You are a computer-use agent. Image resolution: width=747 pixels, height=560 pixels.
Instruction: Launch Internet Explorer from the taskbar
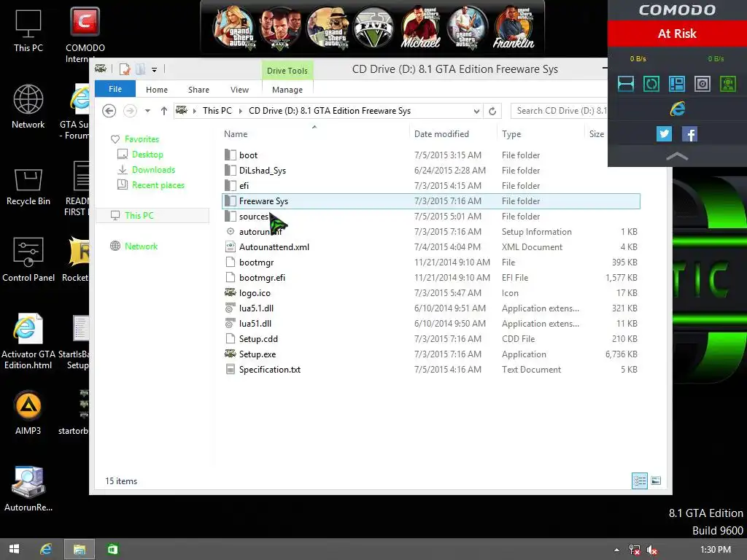(x=46, y=549)
